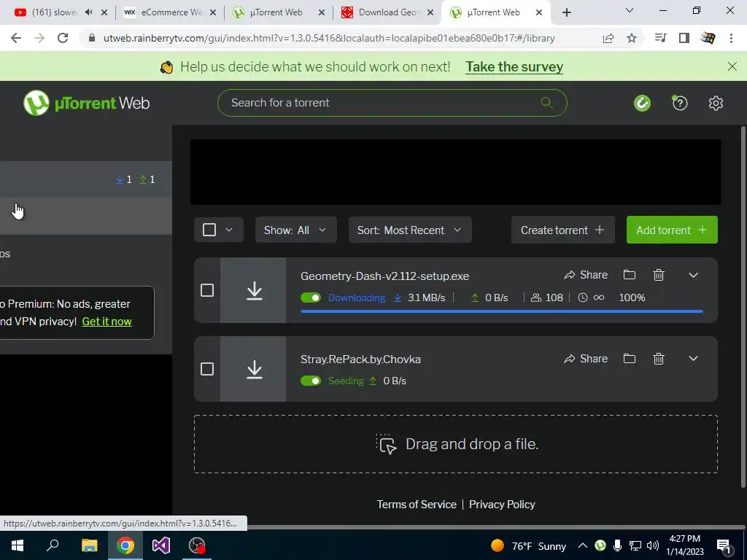This screenshot has height=560, width=747.
Task: Click the browser profile avatar icon
Action: tap(708, 38)
